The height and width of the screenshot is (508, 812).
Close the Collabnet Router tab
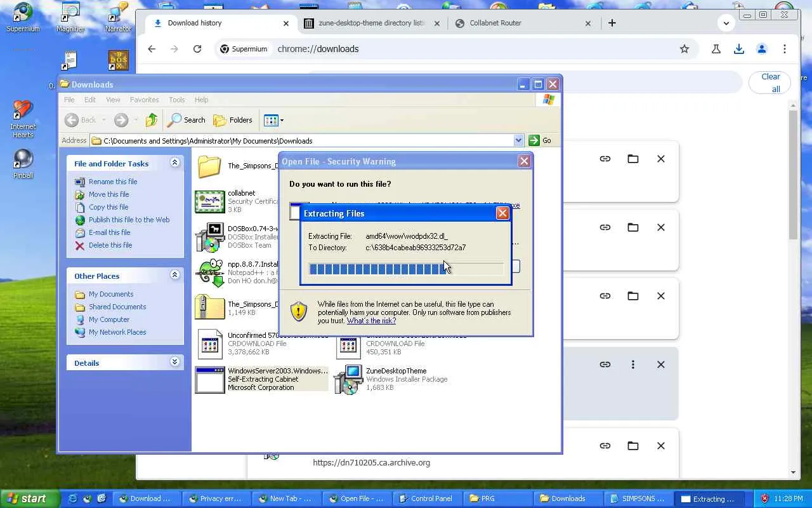tap(588, 23)
